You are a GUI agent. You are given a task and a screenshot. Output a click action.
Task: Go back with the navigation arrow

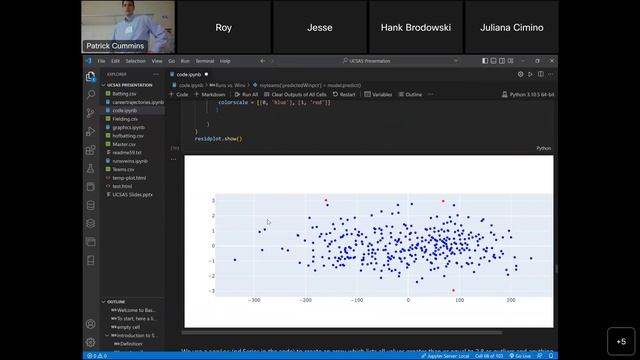click(262, 61)
